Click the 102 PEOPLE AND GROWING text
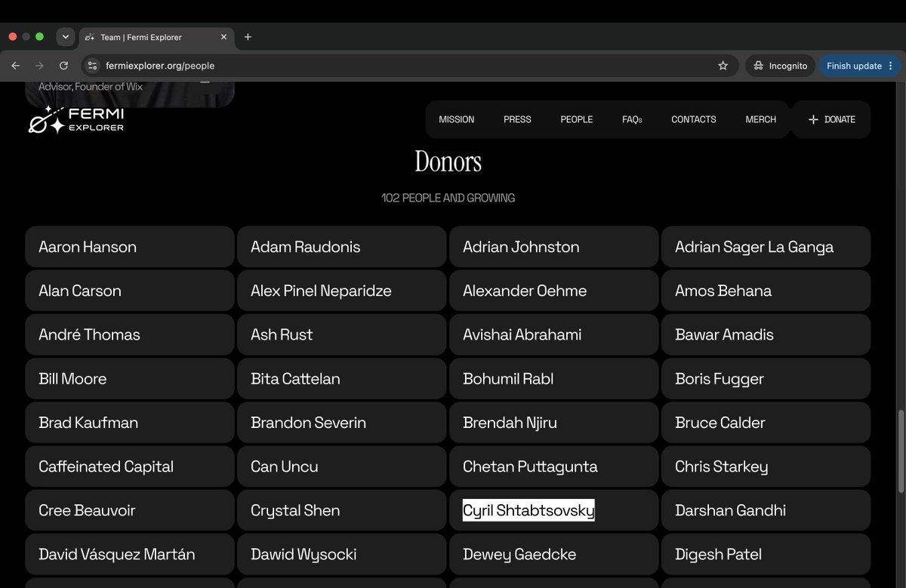This screenshot has width=906, height=588. (x=448, y=198)
